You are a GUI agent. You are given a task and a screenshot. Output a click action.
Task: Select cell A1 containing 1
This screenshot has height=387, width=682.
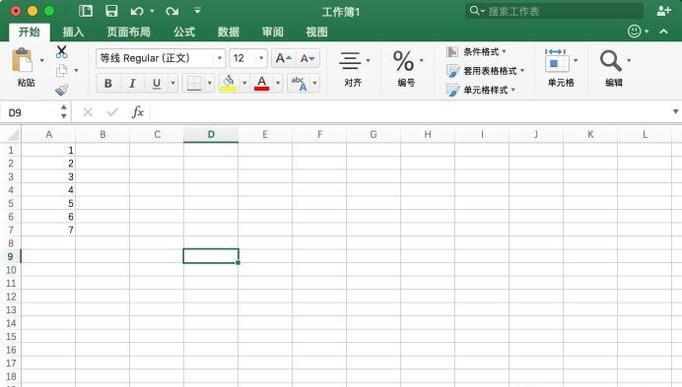[49, 150]
